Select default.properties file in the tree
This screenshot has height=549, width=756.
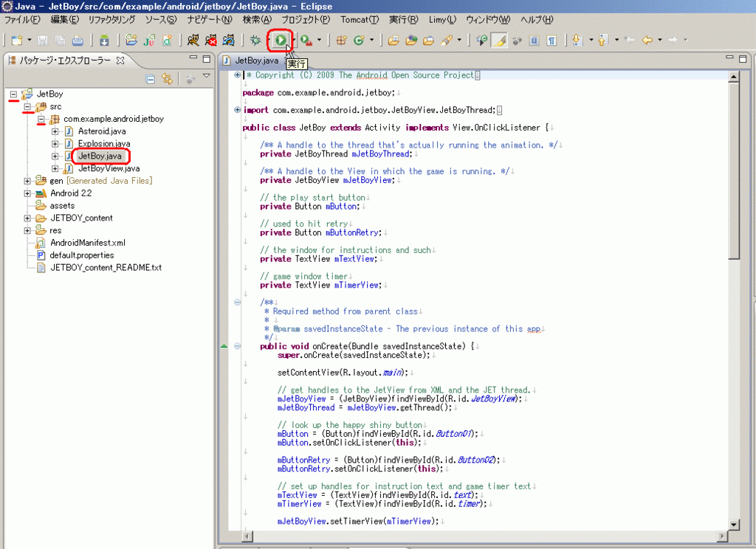[x=82, y=255]
